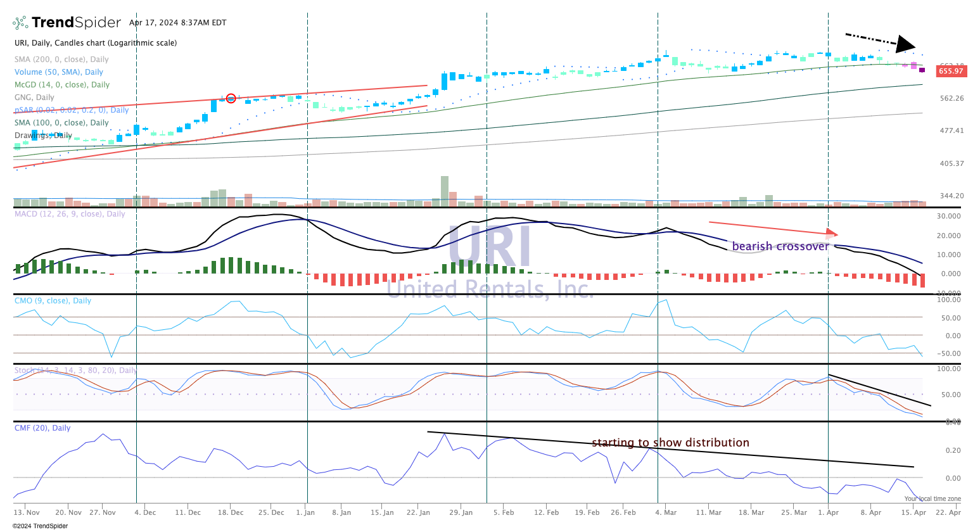Screen dimensions: 980x532
Task: Click the 20.000 MACD axis value
Action: coord(948,236)
